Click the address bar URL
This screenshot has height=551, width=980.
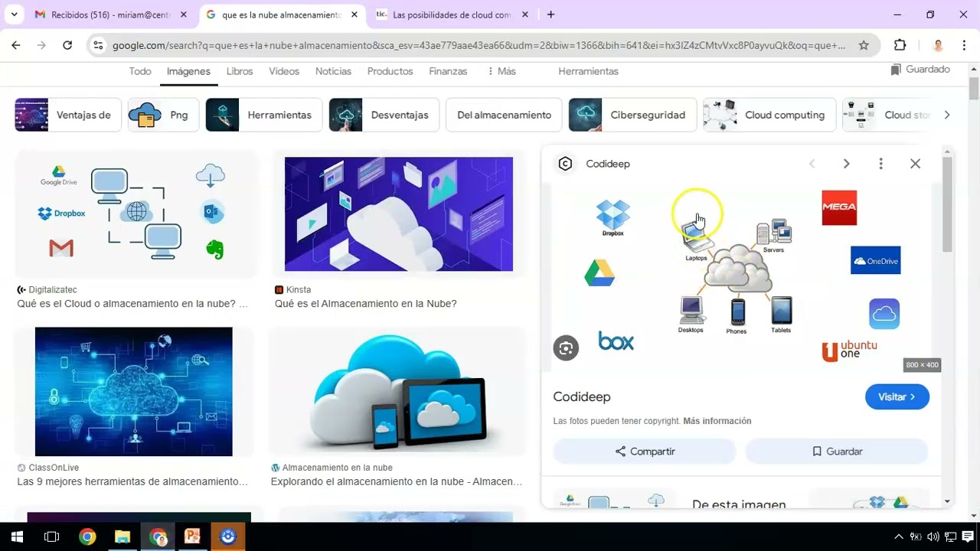[479, 45]
